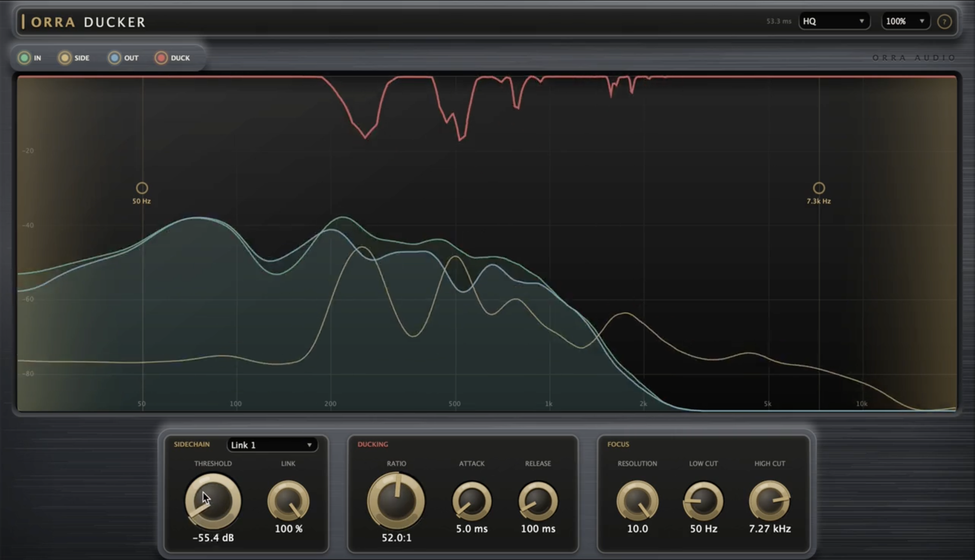Click the Low Cut knob

coord(704,502)
